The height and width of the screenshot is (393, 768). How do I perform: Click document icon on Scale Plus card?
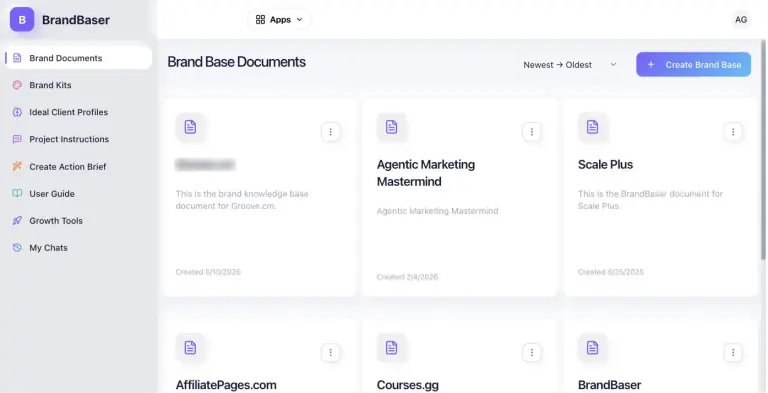click(x=593, y=127)
